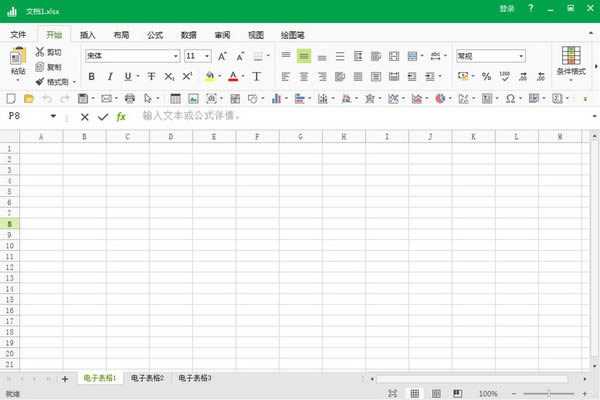Click the Copy (复制) icon
Image resolution: width=600 pixels, height=400 pixels.
(40, 67)
